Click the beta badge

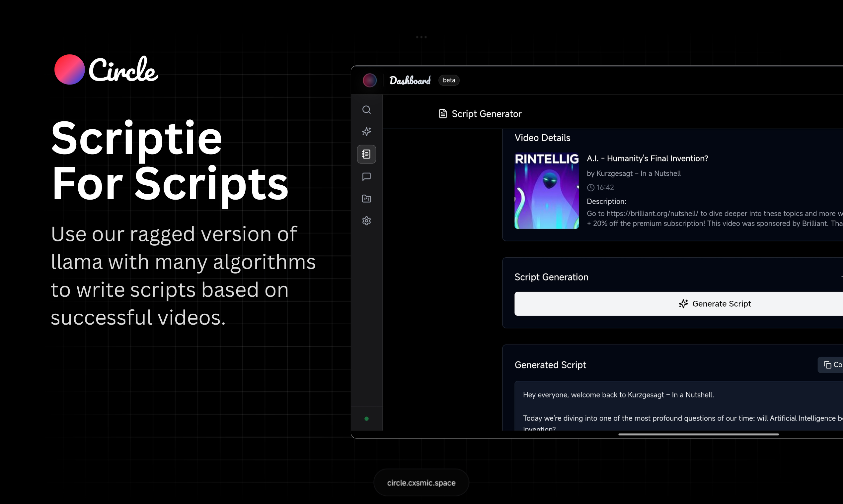449,81
